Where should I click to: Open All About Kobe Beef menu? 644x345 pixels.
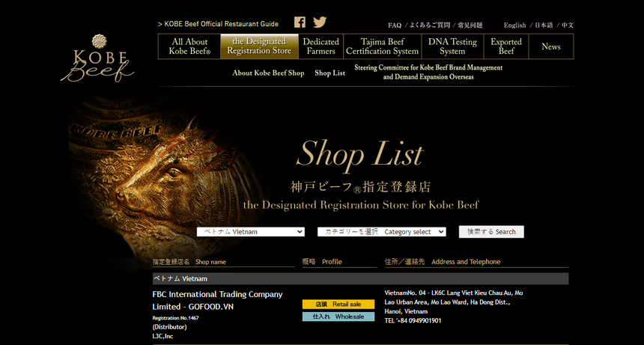(189, 46)
